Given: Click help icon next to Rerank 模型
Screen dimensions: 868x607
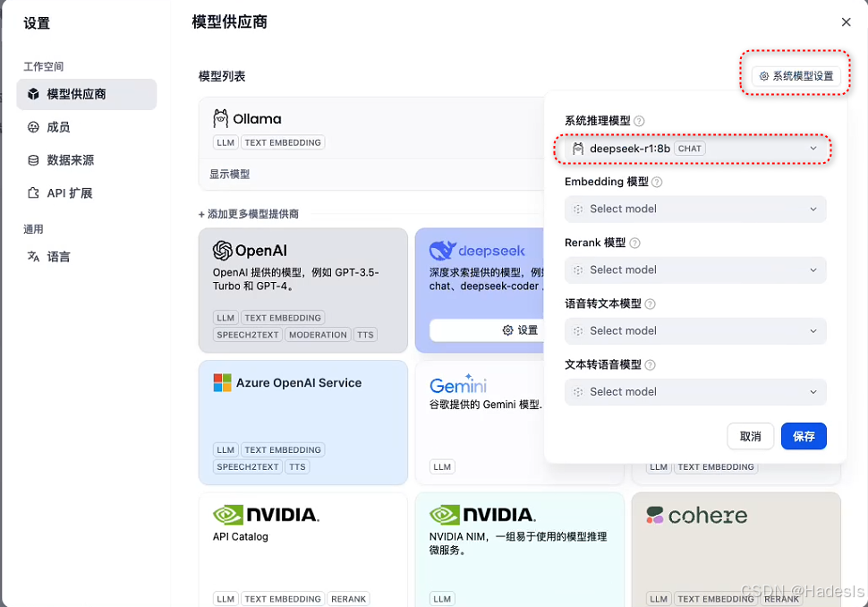Looking at the screenshot, I should 634,243.
